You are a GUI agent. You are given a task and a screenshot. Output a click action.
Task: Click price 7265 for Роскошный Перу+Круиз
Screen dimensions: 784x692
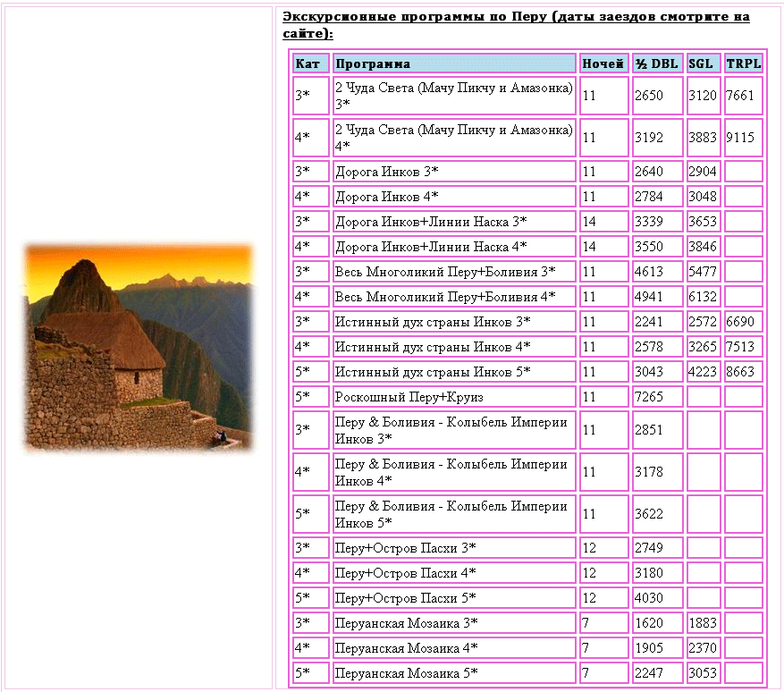point(649,397)
